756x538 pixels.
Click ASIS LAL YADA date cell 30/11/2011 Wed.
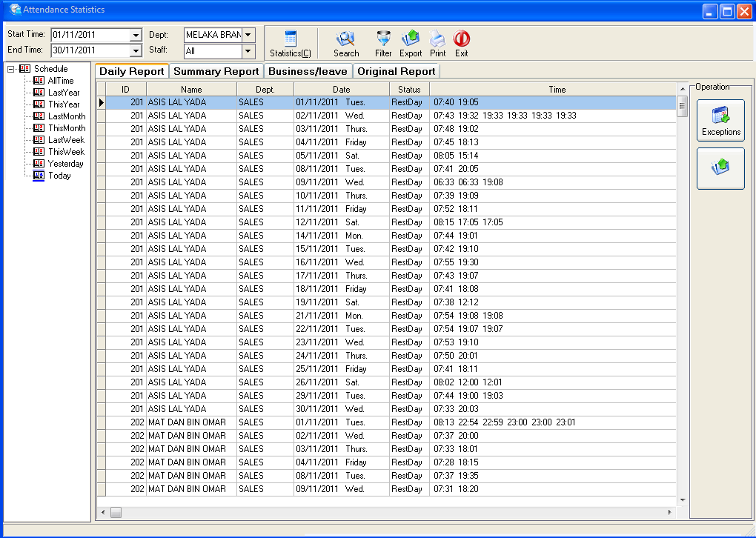point(342,409)
